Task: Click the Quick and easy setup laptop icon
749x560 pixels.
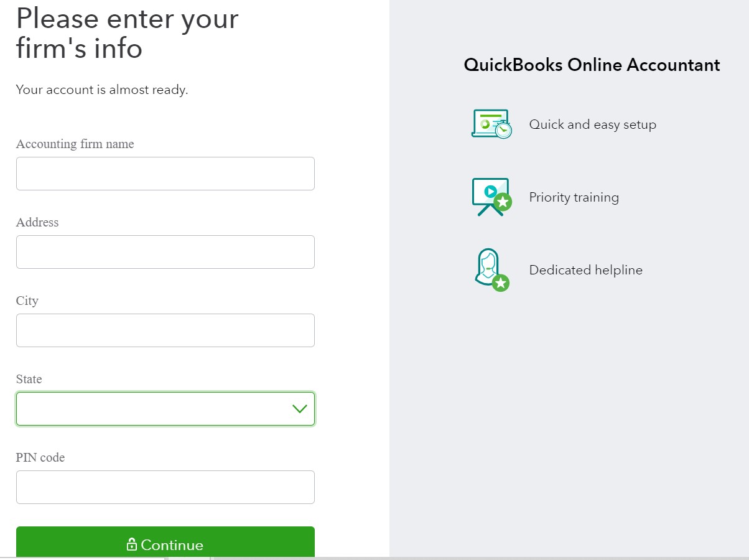Action: [x=491, y=124]
